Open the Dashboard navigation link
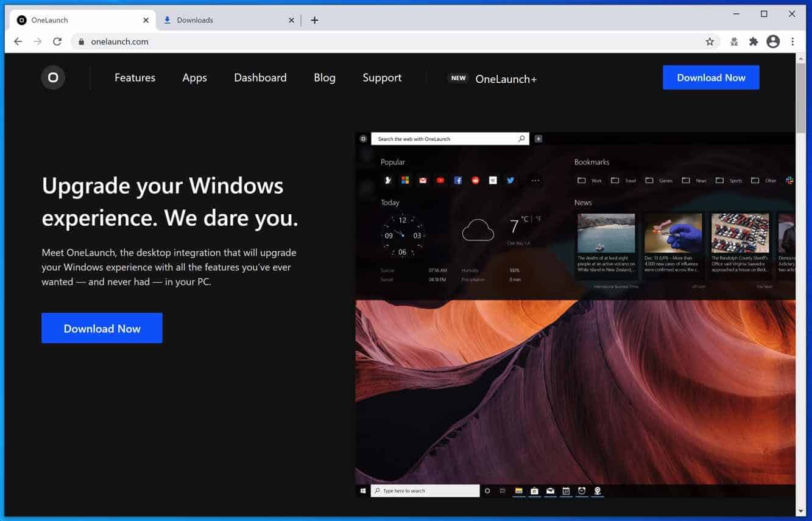 click(260, 77)
